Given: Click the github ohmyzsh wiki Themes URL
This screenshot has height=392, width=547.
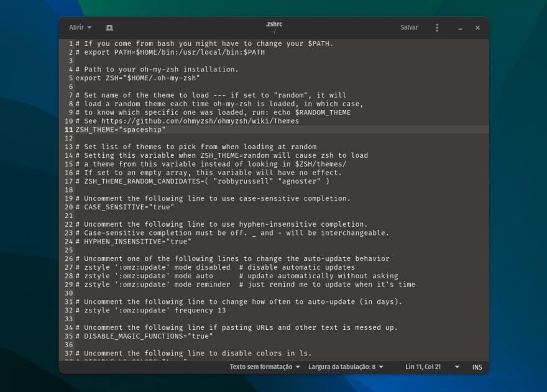Looking at the screenshot, I should [x=200, y=121].
